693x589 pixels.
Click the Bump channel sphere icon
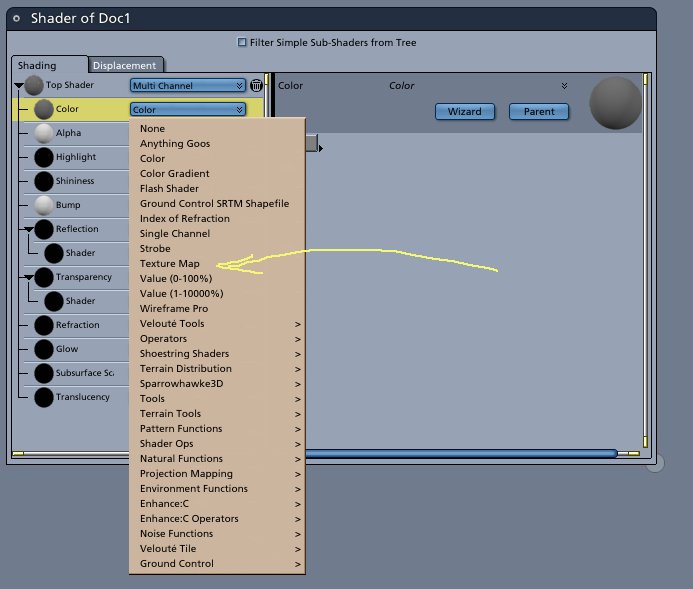44,205
